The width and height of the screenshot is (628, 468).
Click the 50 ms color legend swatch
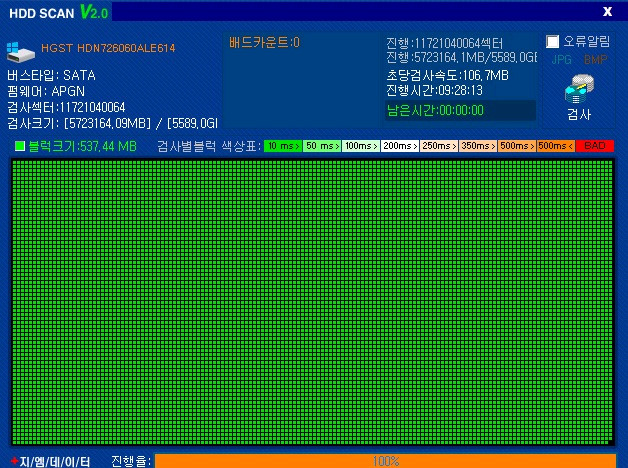click(x=322, y=146)
